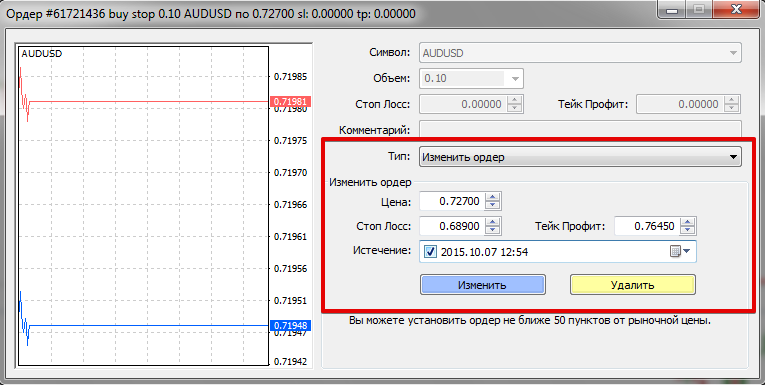Open the Символ AUDUSD dropdown
765x385 pixels.
pyautogui.click(x=580, y=53)
